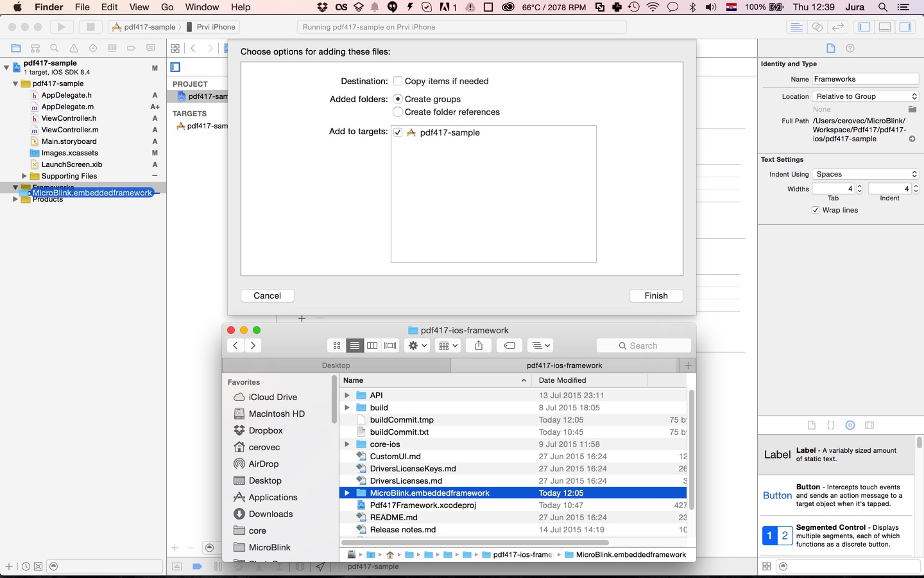This screenshot has height=578, width=924.
Task: Open the Code Snippet library icon
Action: coord(831,425)
